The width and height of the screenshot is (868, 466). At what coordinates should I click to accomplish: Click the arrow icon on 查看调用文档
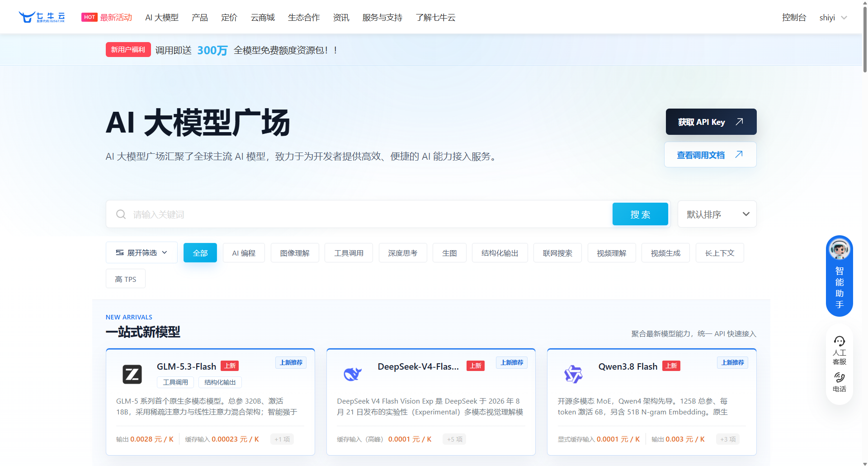coord(739,155)
